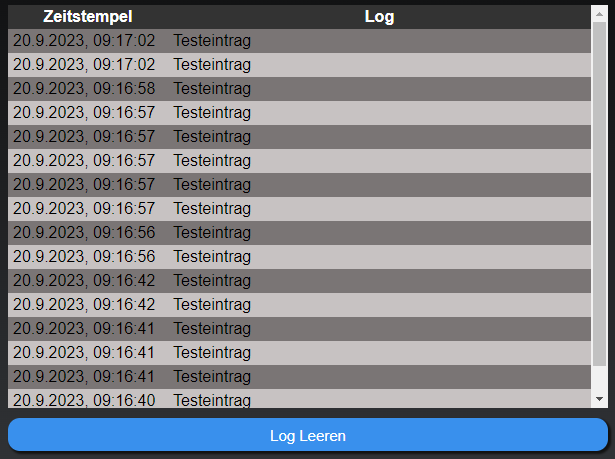
Task: Click the second 09:16:42 timestamp
Action: click(84, 305)
